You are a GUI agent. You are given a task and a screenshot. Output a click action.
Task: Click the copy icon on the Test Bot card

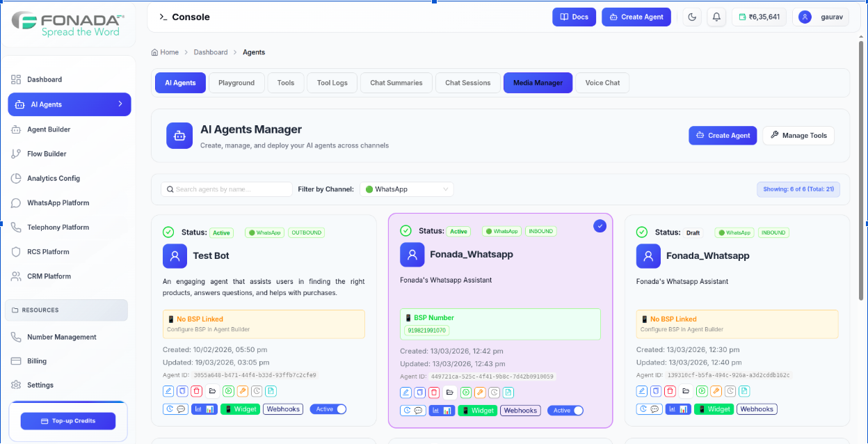[182, 391]
